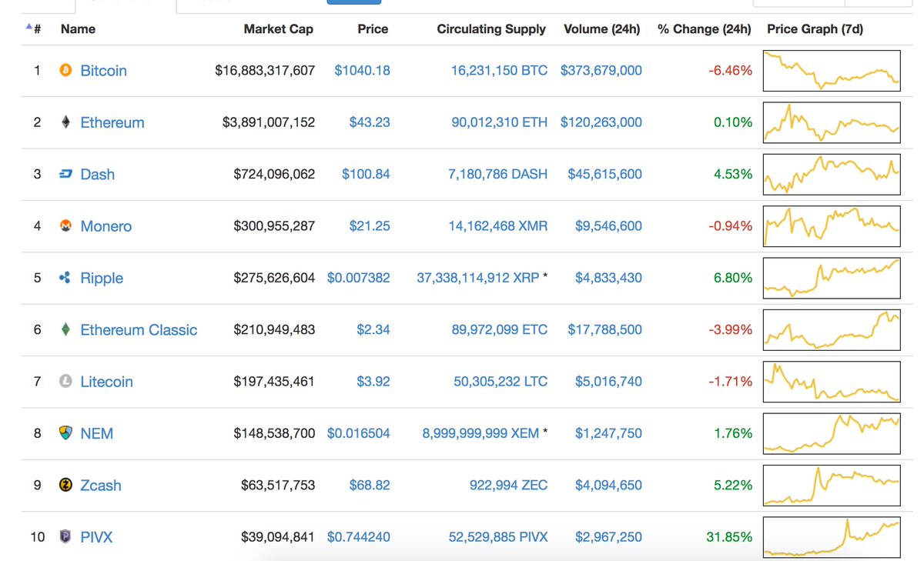The image size is (924, 561).
Task: Open NEM 7-day price graph
Action: coord(832,433)
